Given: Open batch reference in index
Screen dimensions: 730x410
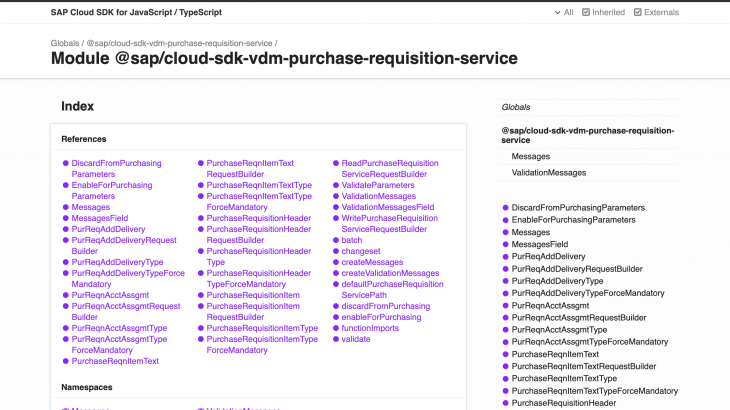Looking at the screenshot, I should coord(351,240).
